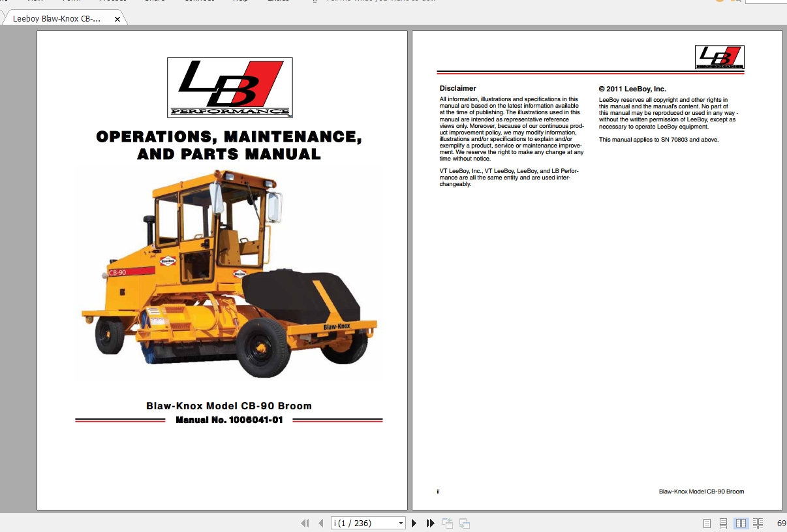Image resolution: width=787 pixels, height=532 pixels.
Task: Open the page number dropdown arrow
Action: 401,523
